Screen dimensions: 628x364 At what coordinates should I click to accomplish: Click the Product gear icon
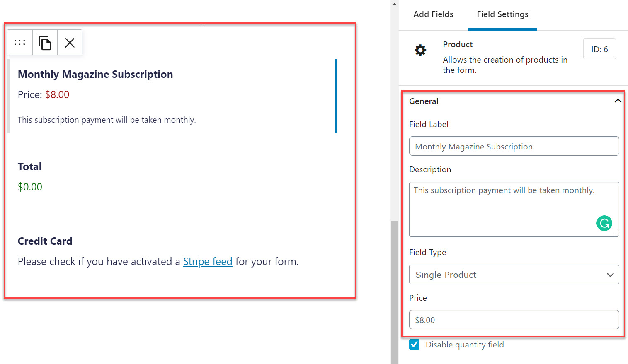pyautogui.click(x=420, y=51)
